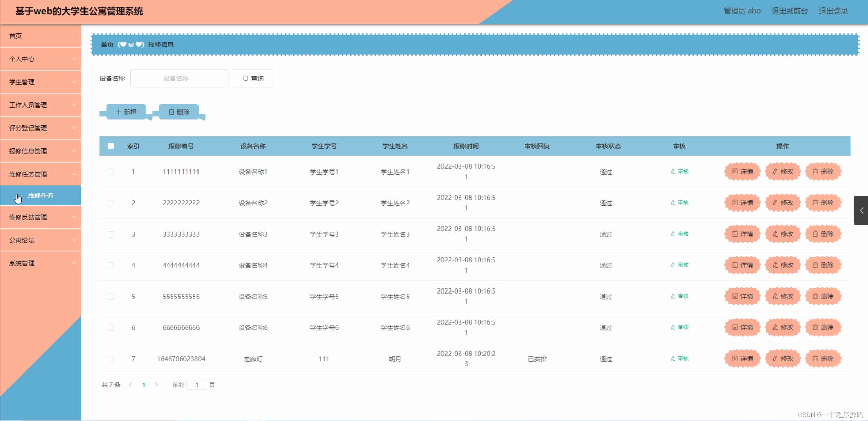
Task: Click the 查询 search button
Action: tap(253, 78)
